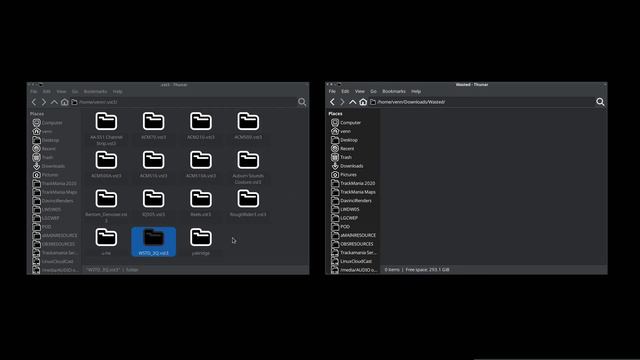Go back in the right Wasted Thunar window
Viewport: 640px width, 360px height.
[332, 102]
